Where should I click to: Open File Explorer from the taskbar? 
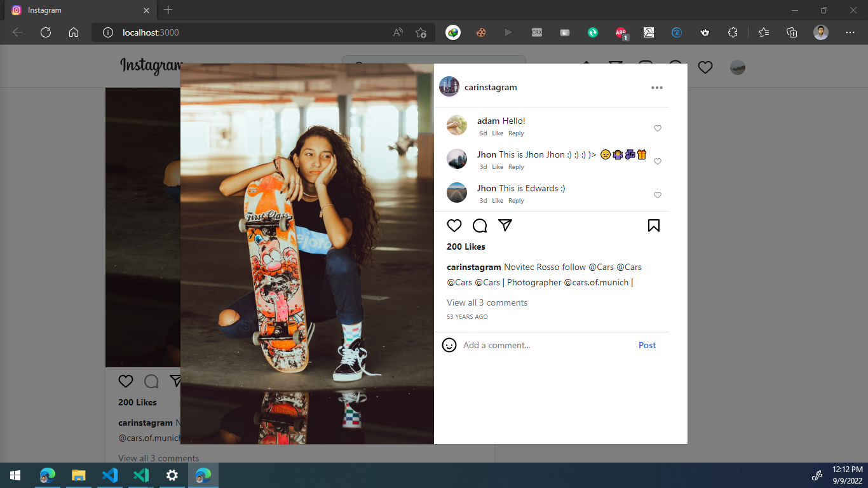[78, 475]
